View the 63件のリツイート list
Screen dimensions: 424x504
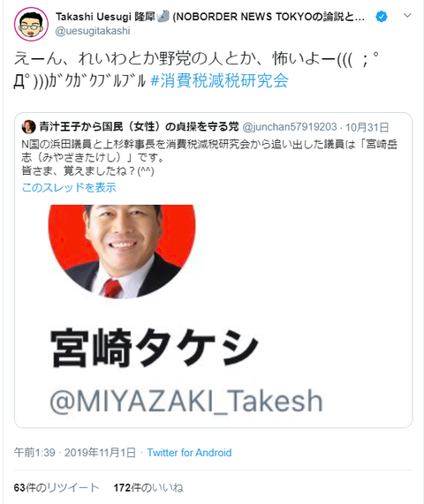click(x=57, y=487)
